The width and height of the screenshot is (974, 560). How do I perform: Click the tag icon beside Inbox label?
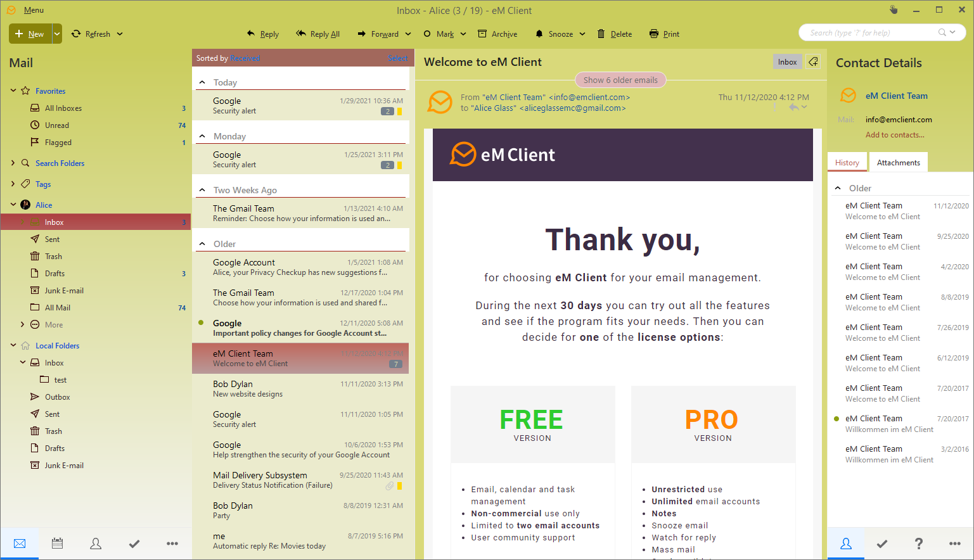coord(813,61)
